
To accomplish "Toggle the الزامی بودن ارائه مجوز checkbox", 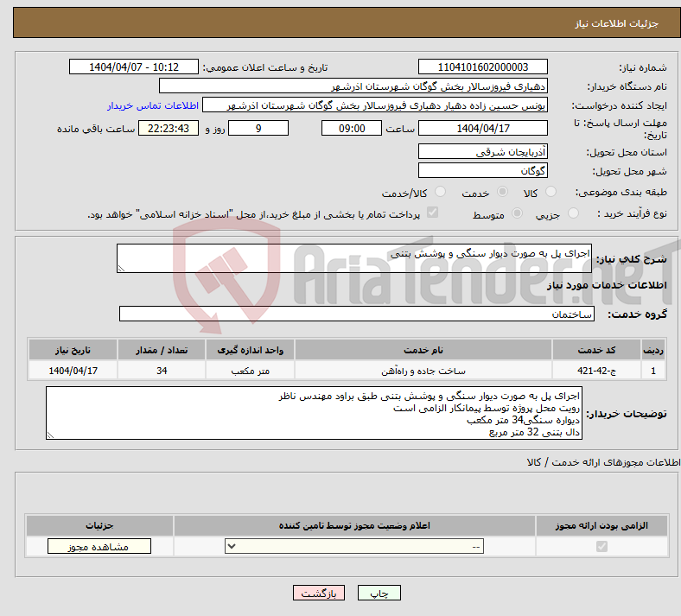I will click(x=601, y=546).
